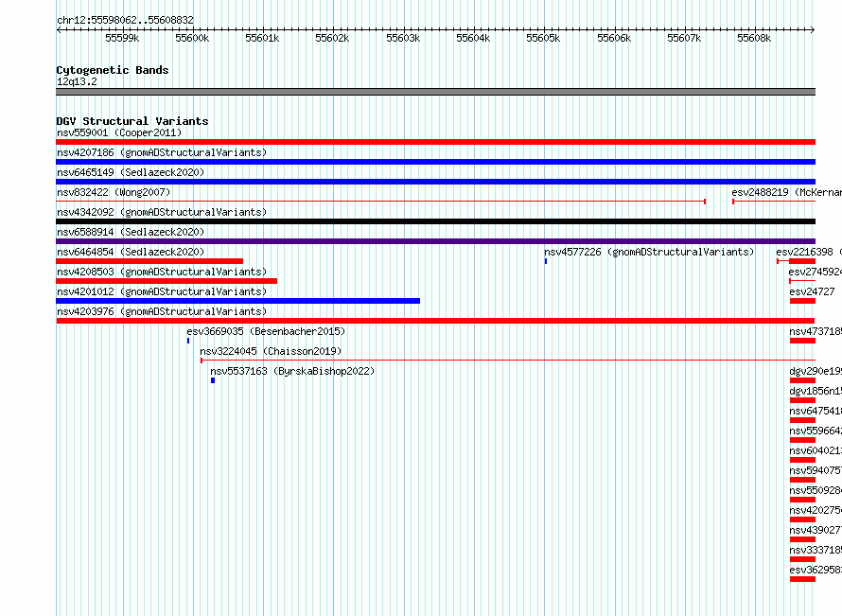Select the 55603k ruler position
The height and width of the screenshot is (616, 842).
pos(403,38)
